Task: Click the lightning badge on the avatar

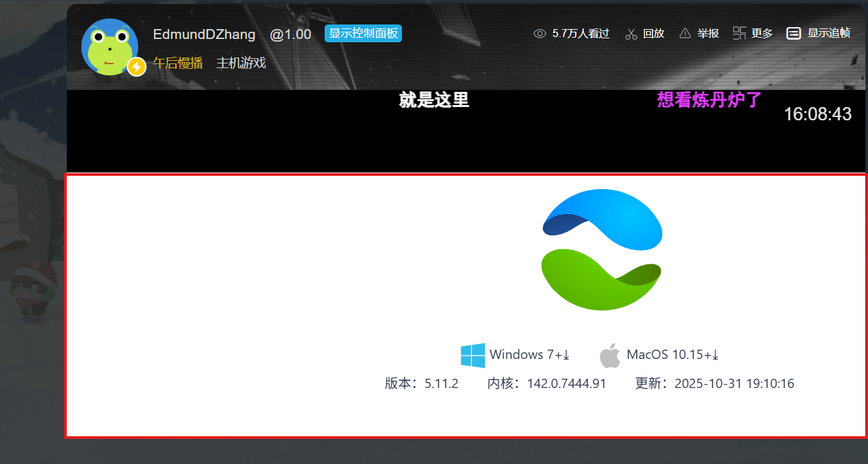Action: pyautogui.click(x=136, y=66)
